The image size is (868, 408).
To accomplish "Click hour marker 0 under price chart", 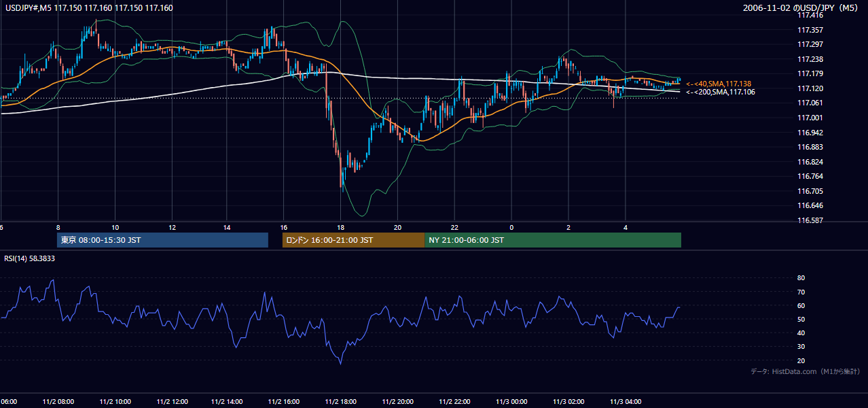I will (x=512, y=228).
